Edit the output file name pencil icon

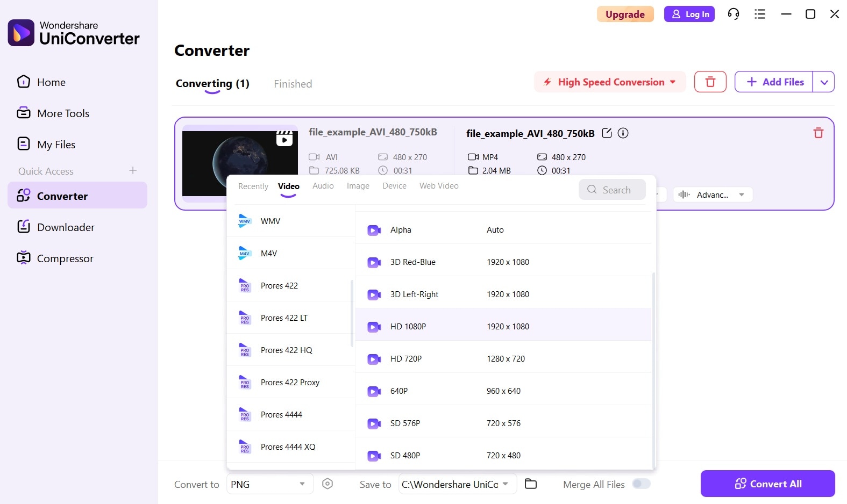[x=607, y=133]
